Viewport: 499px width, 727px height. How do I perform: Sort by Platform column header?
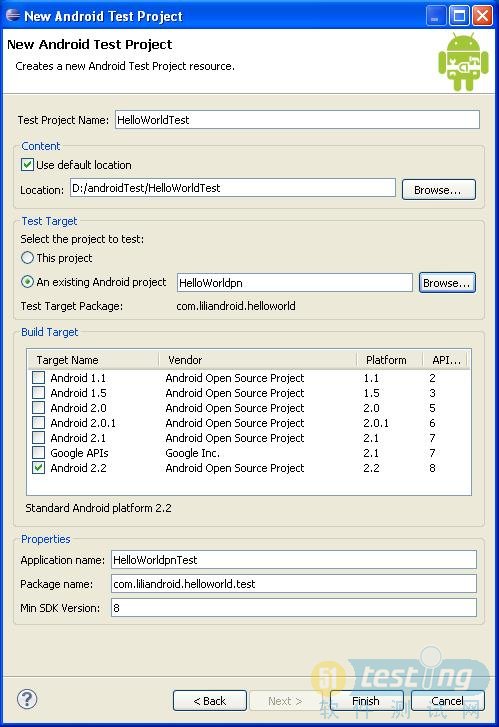[x=390, y=360]
